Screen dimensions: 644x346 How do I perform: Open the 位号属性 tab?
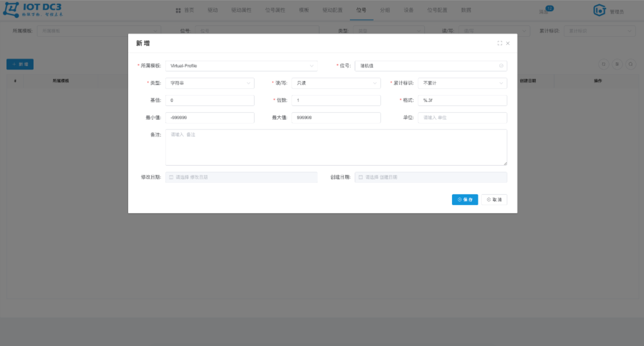click(x=275, y=10)
